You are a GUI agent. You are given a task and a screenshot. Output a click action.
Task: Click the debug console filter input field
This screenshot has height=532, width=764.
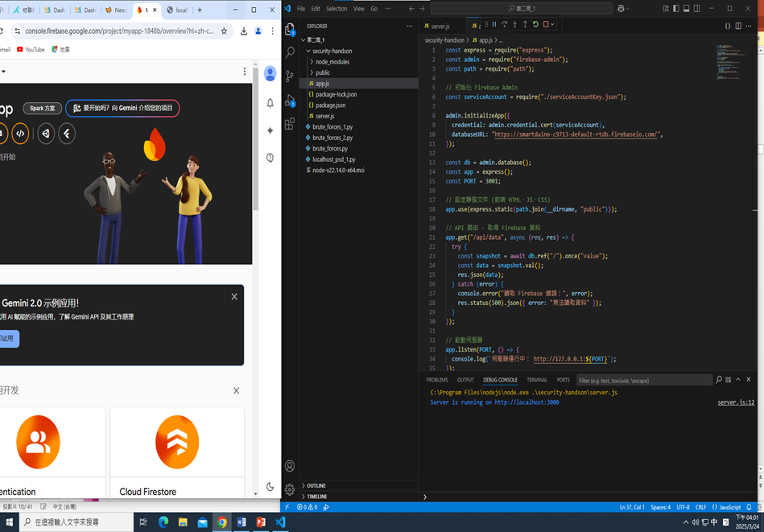click(642, 381)
